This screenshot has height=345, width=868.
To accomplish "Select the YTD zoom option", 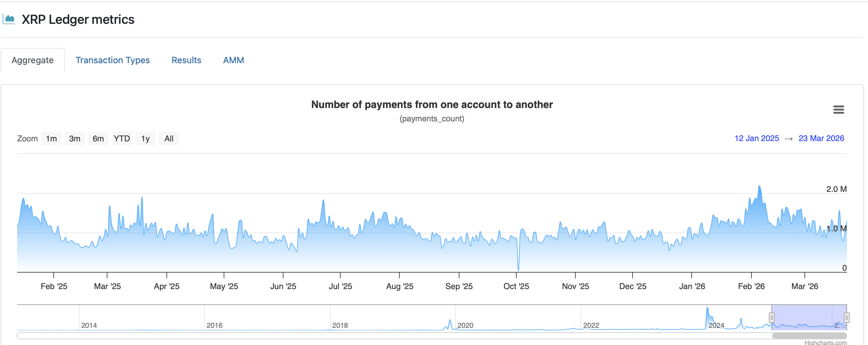I will coord(122,138).
